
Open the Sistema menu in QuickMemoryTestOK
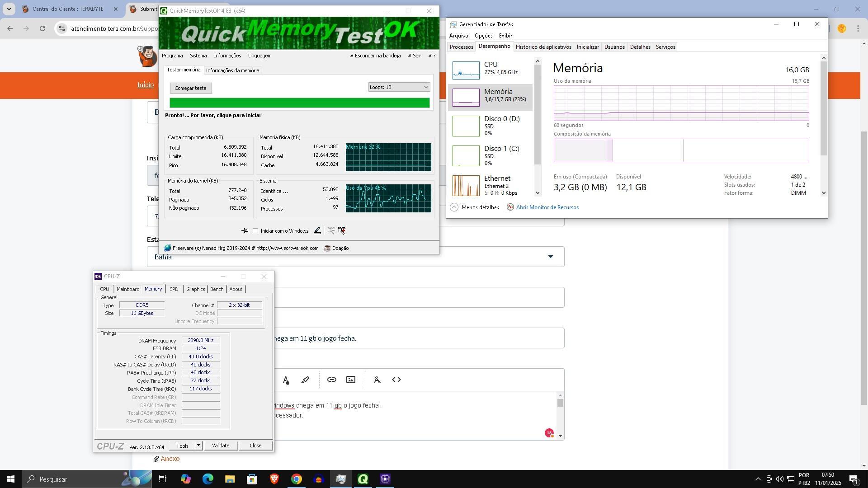(x=198, y=56)
